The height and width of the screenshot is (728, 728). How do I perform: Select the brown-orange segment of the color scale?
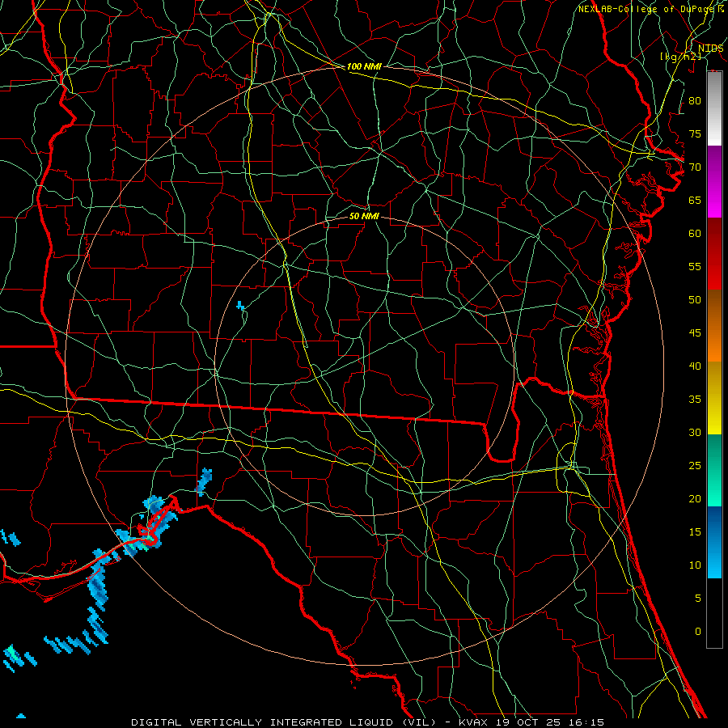tap(714, 326)
